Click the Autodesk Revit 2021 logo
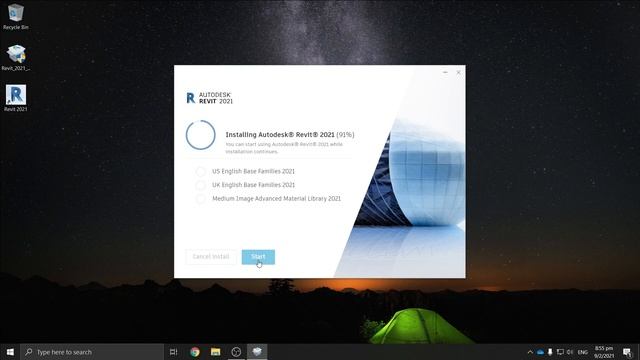640x360 pixels. pos(209,98)
